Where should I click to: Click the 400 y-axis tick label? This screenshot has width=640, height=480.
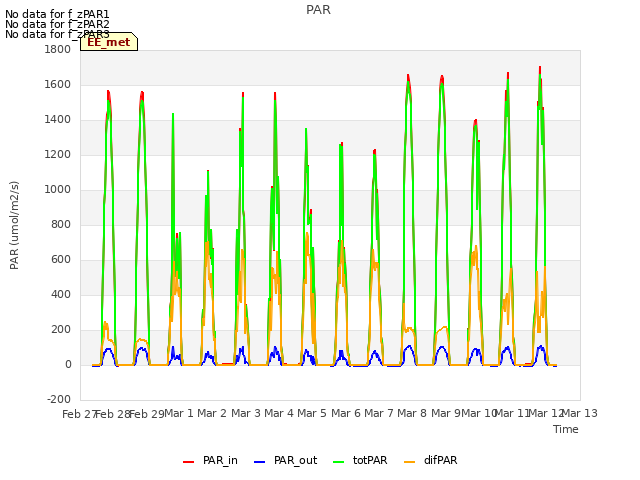tap(61, 294)
